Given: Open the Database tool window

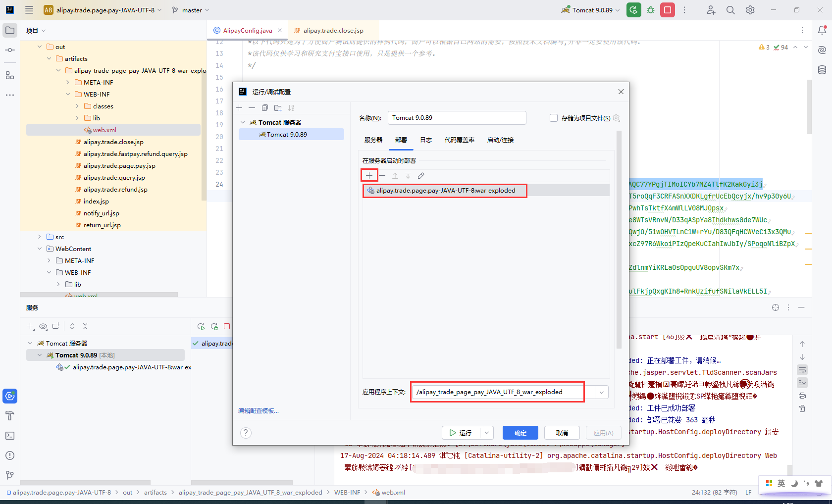Looking at the screenshot, I should click(822, 70).
